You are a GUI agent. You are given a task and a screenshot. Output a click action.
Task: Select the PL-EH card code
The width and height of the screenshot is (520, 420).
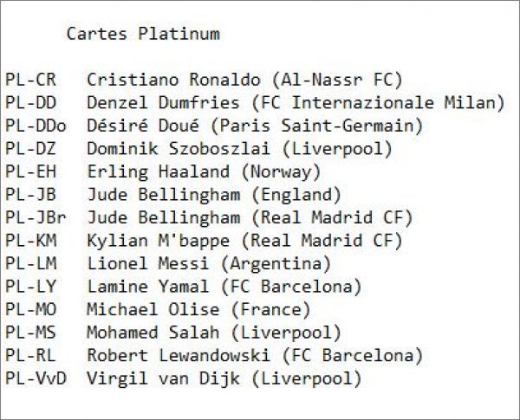(x=30, y=171)
